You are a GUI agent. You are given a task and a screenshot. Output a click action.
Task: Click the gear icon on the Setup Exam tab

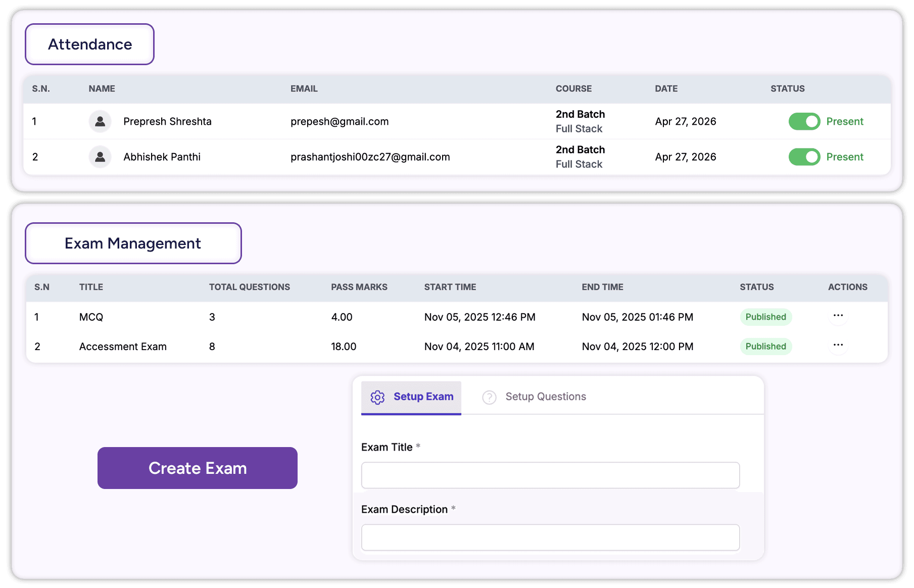(377, 397)
